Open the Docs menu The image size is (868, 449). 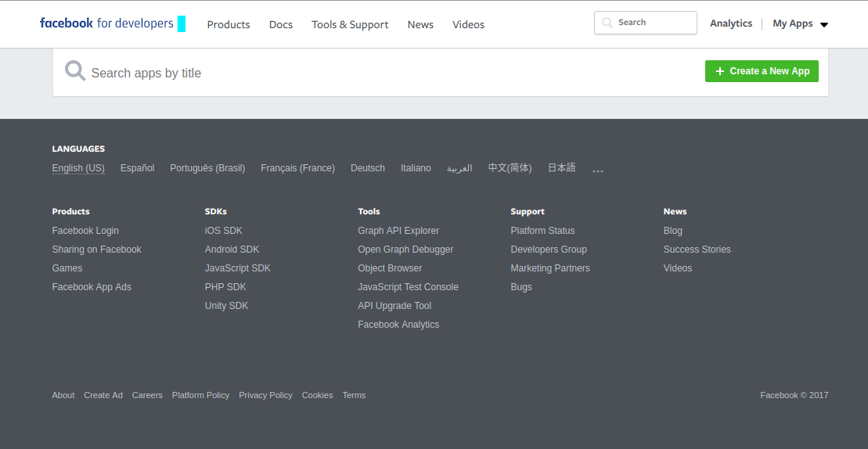pos(281,25)
